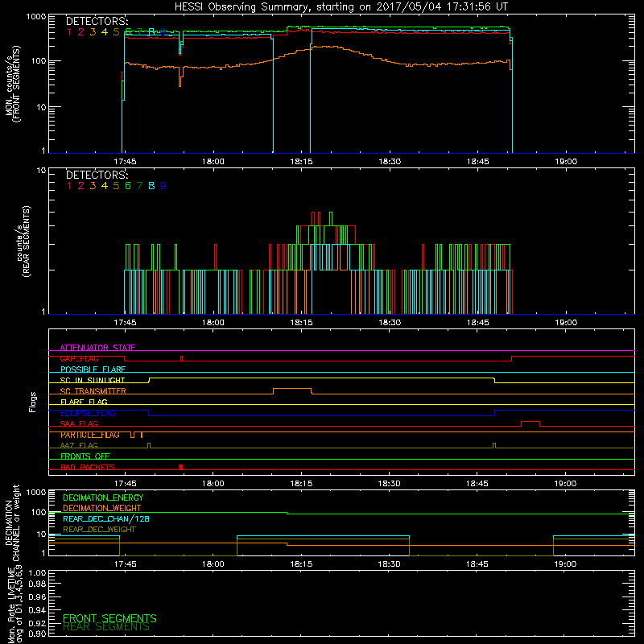
Task: Click orange detector 3 in front segments legend
Action: pyautogui.click(x=93, y=31)
